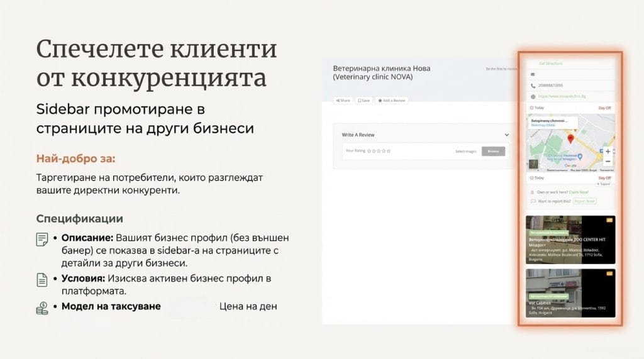644x359 pixels.
Task: Open the Vet Cabinet promoted card
Action: 570,293
